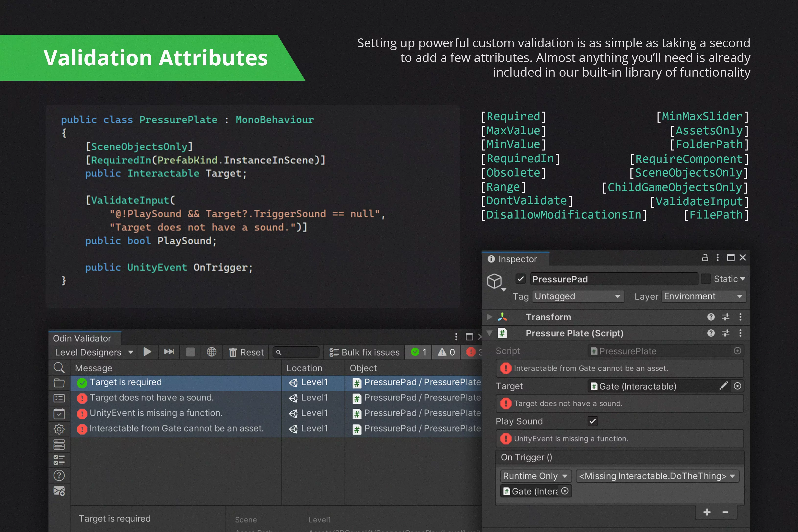Click the Target field object picker circle
Image resolution: width=798 pixels, height=532 pixels.
click(x=737, y=386)
